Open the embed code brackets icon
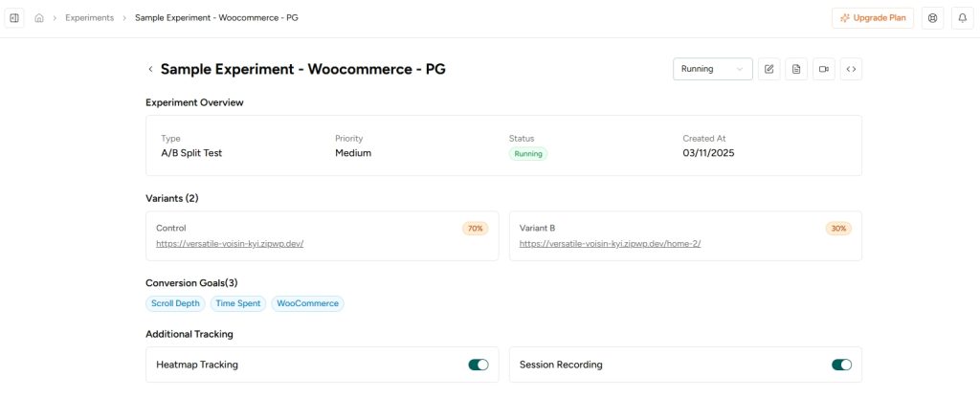 [x=851, y=69]
